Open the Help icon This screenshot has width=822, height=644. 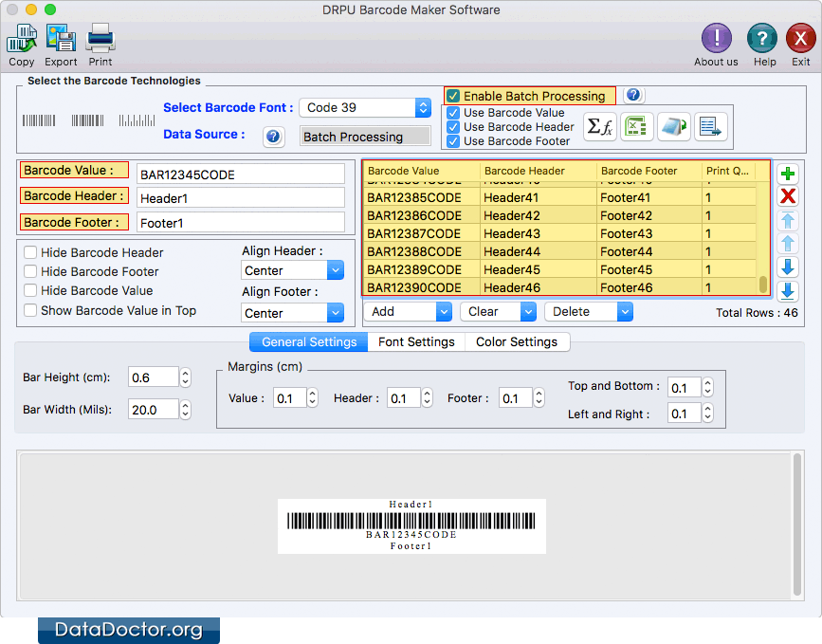pos(761,38)
